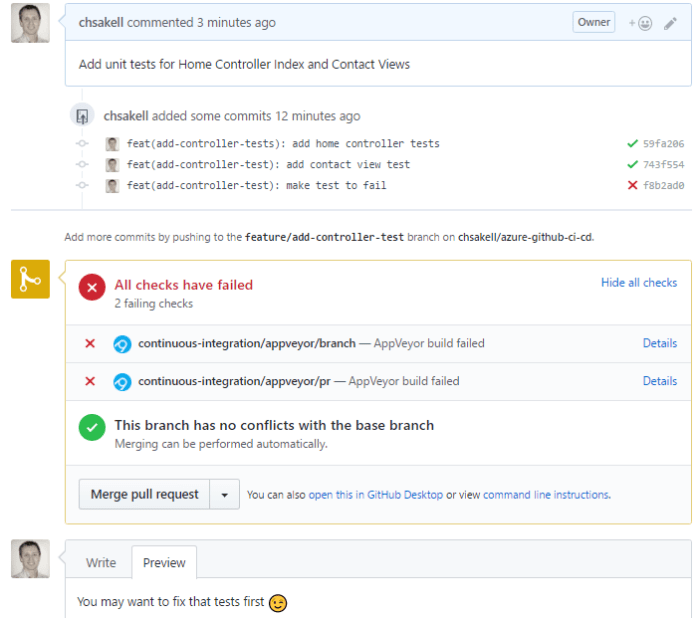Click green check status on commit 743f554
The width and height of the screenshot is (700, 618).
pos(632,164)
